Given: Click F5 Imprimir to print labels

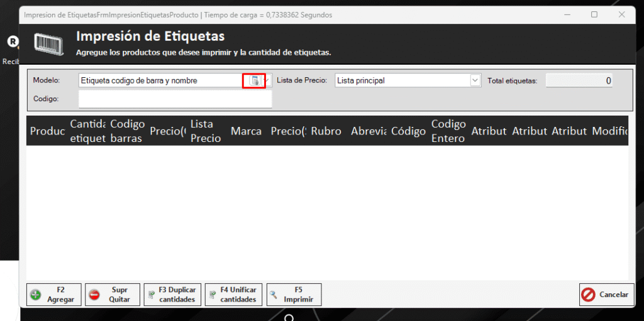Looking at the screenshot, I should click(x=294, y=295).
